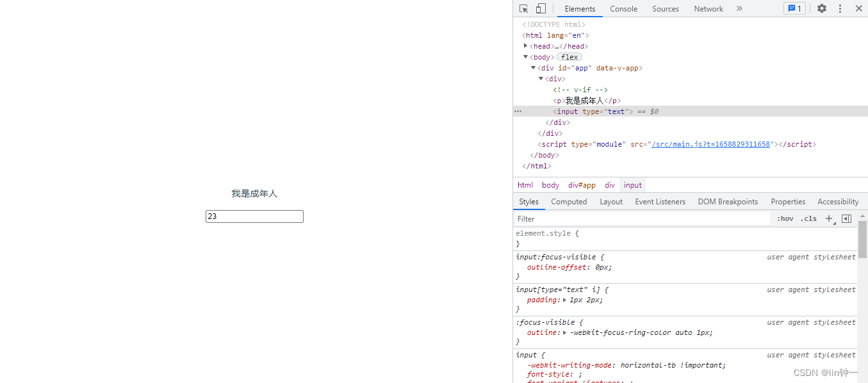Close the DevTools panel
This screenshot has width=868, height=383.
858,8
